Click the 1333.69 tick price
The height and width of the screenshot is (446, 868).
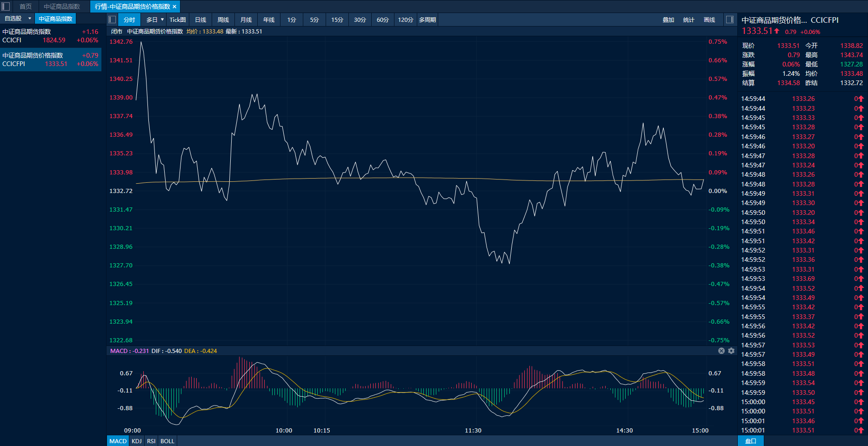point(803,279)
